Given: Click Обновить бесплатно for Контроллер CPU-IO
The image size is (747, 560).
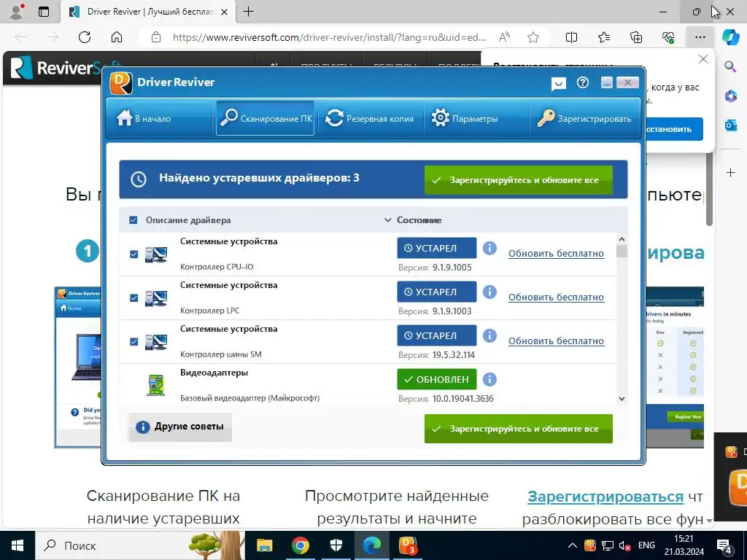Looking at the screenshot, I should click(556, 253).
